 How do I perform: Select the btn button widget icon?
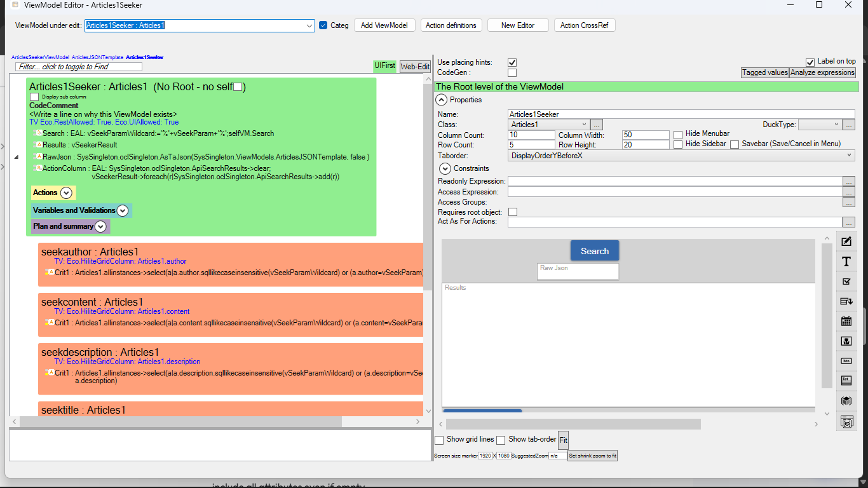(846, 361)
